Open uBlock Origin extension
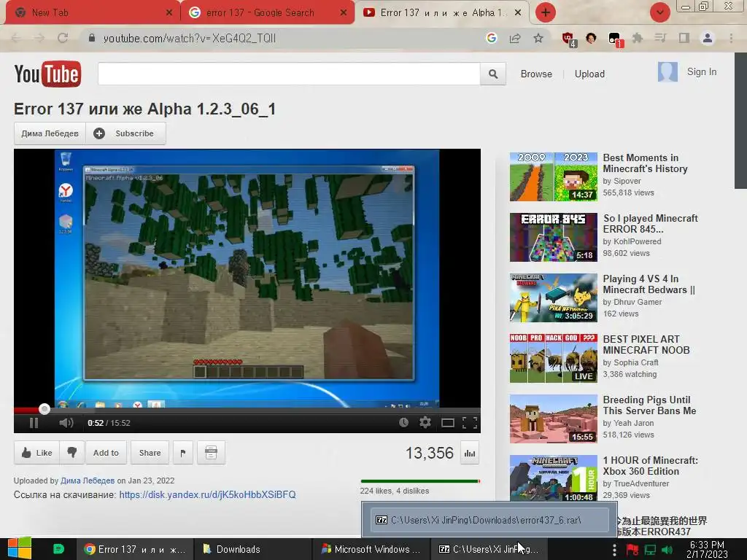 tap(568, 39)
